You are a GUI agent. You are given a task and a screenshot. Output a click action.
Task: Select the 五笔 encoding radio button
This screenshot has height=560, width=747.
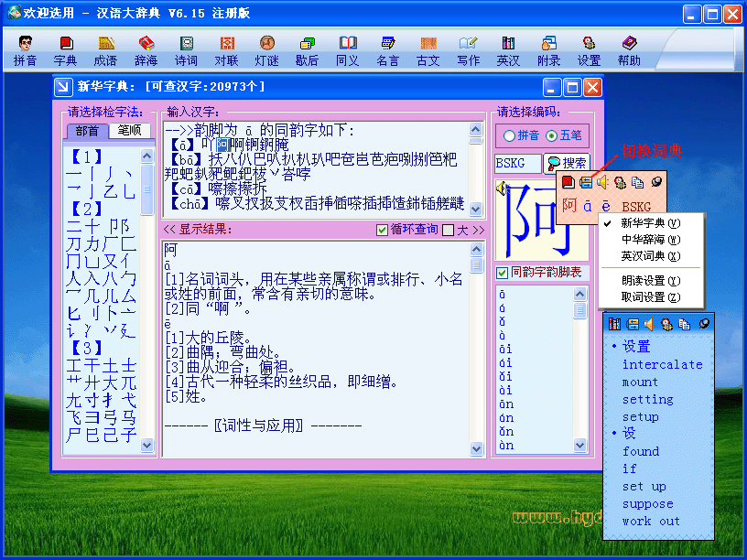click(552, 135)
